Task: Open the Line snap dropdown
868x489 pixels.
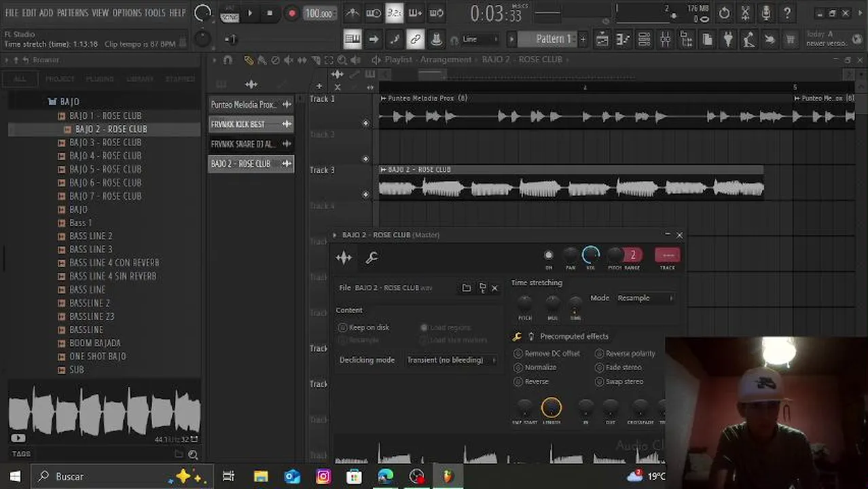Action: point(480,39)
